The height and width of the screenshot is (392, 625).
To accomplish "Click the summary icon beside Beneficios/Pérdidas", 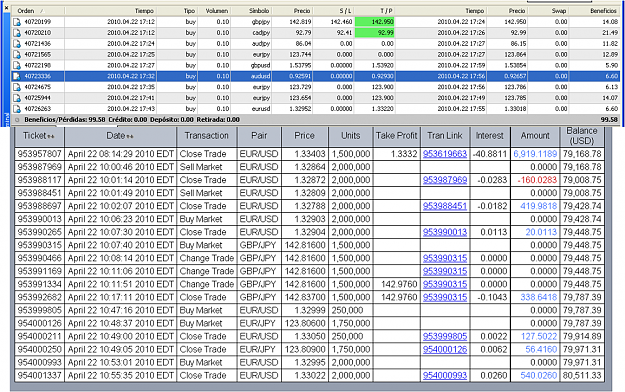I will (17, 119).
